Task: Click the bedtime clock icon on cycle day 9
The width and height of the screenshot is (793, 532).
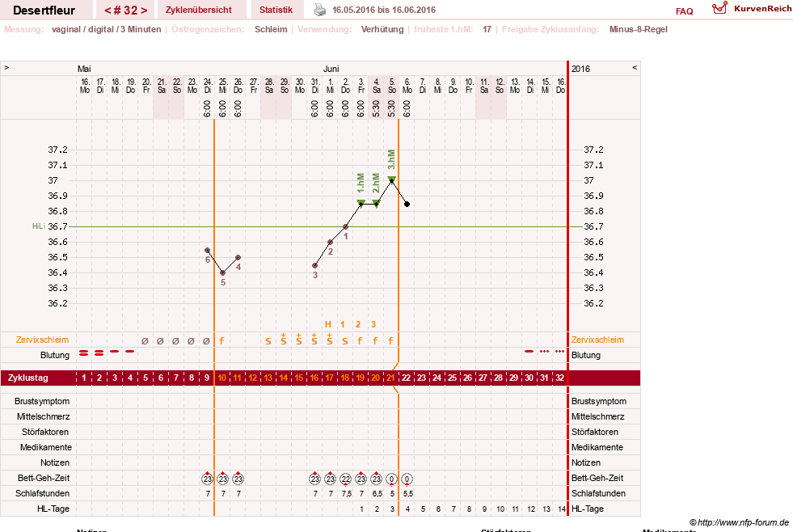Action: pos(208,479)
